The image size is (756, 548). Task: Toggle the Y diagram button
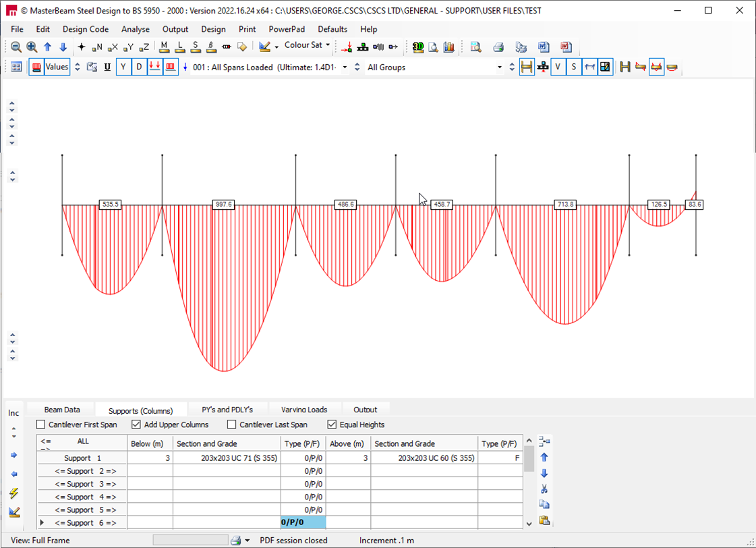[123, 67]
